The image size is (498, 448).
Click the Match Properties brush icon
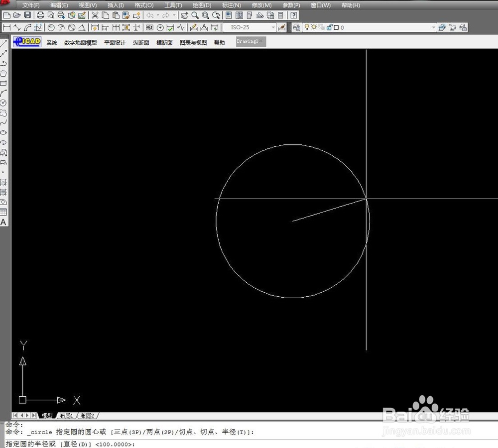[x=126, y=15]
